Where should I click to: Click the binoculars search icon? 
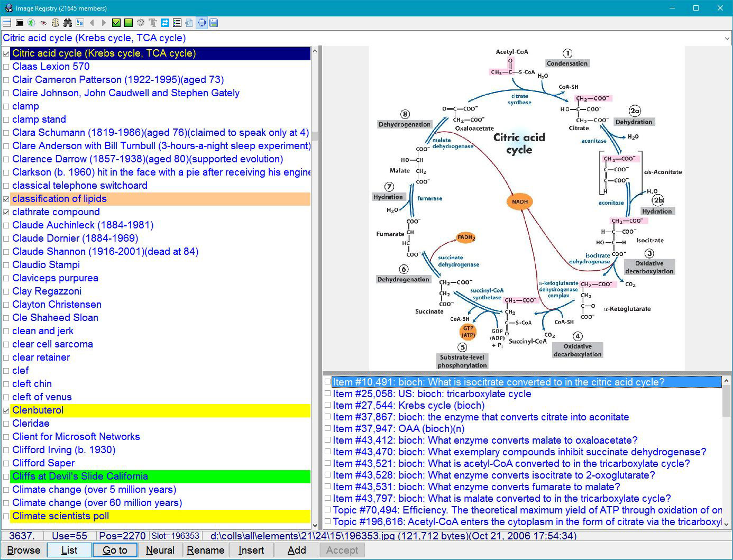[x=67, y=23]
